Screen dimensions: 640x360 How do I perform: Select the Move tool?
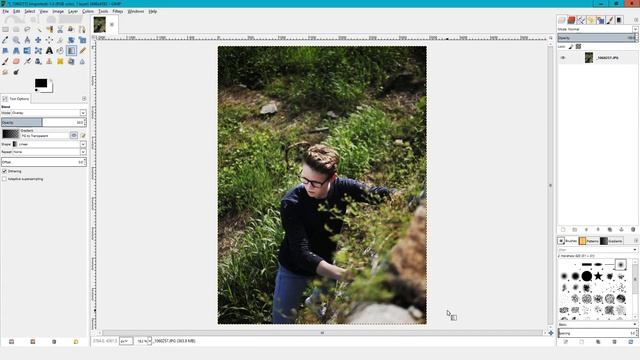(38, 40)
